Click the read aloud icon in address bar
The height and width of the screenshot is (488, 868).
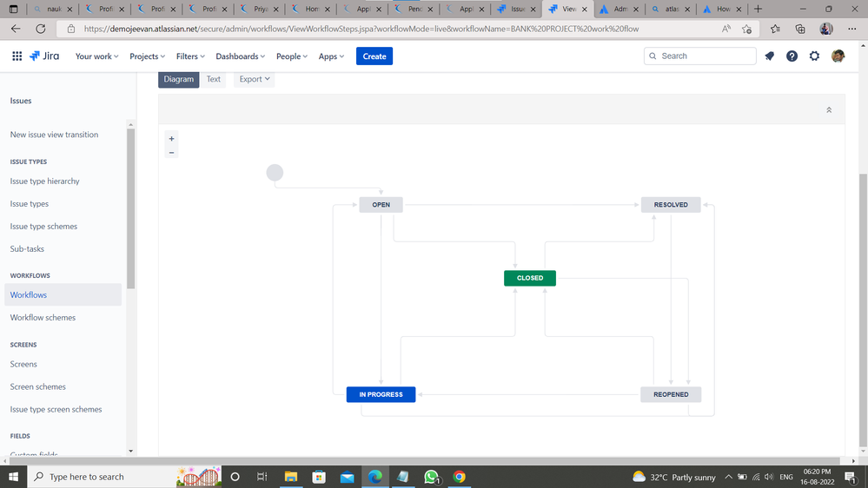pos(726,29)
